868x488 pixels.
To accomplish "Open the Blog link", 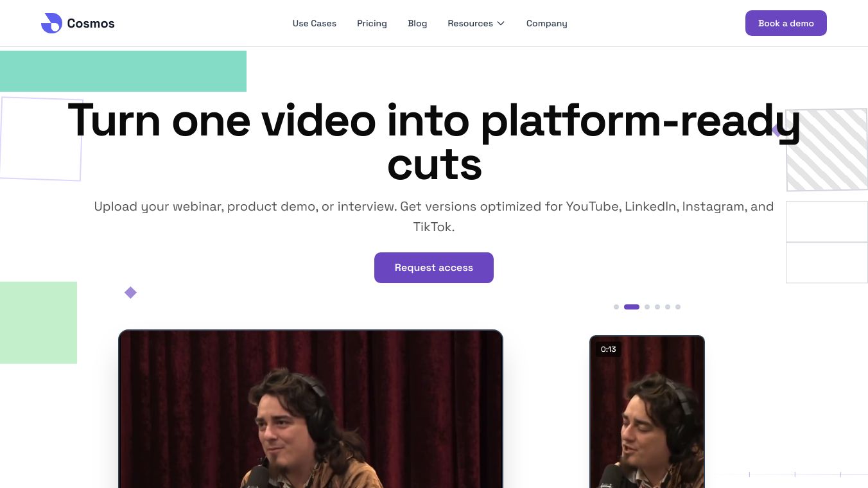I will [x=417, y=23].
